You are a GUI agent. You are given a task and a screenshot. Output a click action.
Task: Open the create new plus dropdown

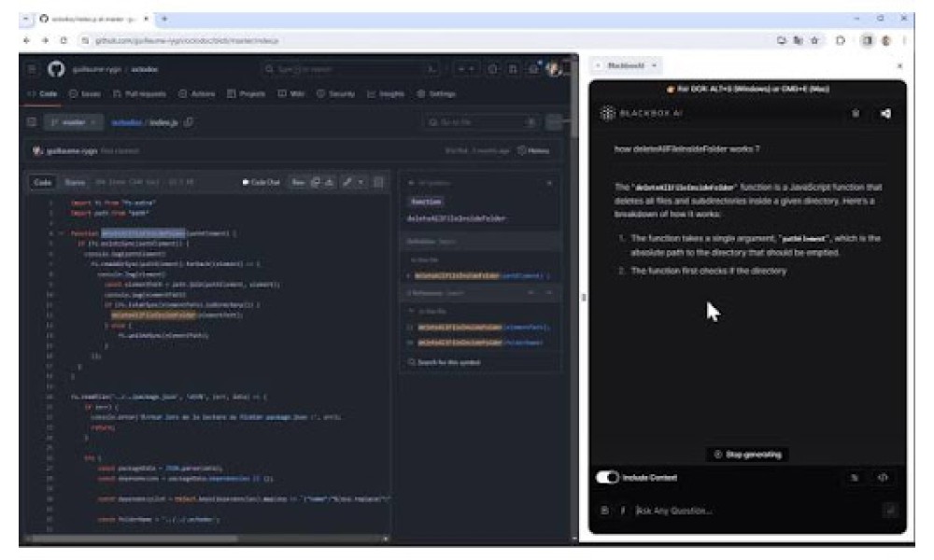[x=465, y=69]
